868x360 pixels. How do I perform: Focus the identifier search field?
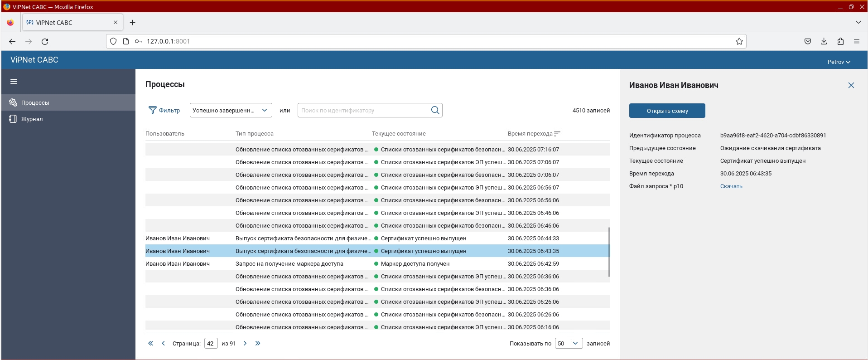363,110
